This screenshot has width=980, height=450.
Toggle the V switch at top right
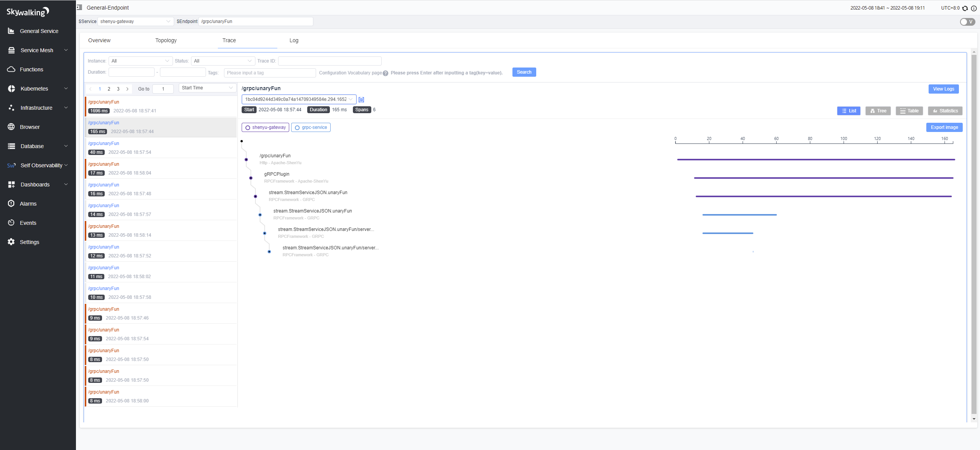coord(967,22)
